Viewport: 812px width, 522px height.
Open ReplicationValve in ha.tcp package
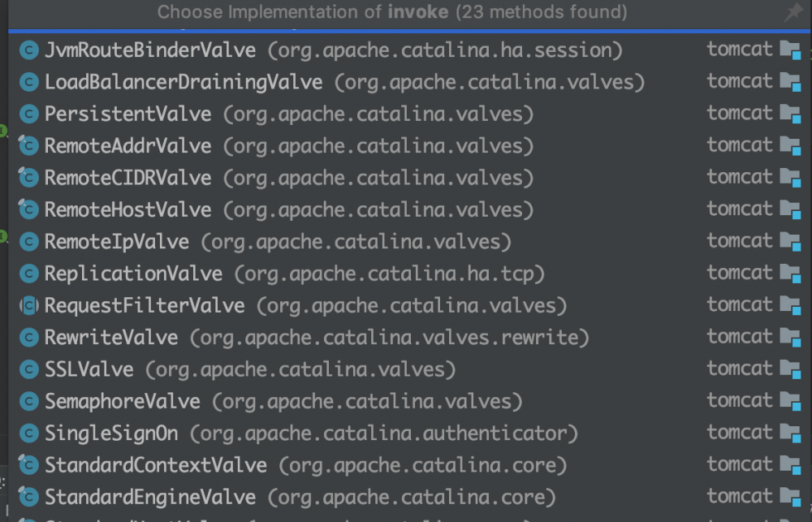point(133,274)
